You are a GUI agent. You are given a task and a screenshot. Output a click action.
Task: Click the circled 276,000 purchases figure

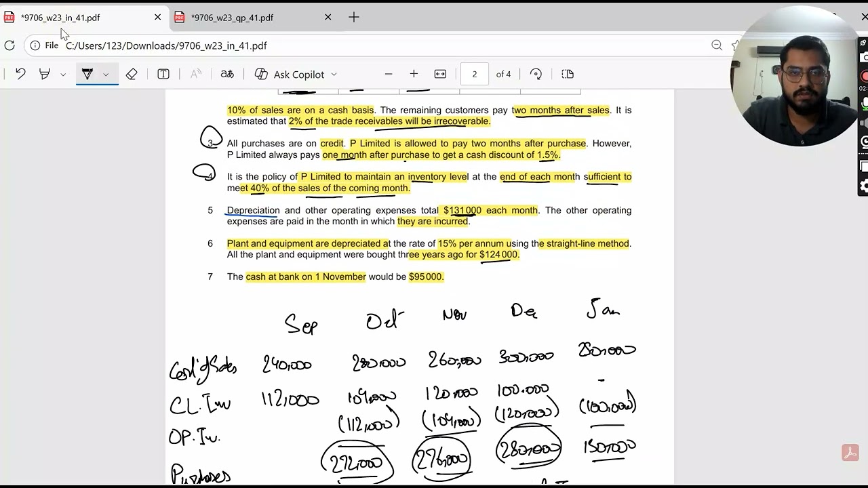[x=441, y=459]
